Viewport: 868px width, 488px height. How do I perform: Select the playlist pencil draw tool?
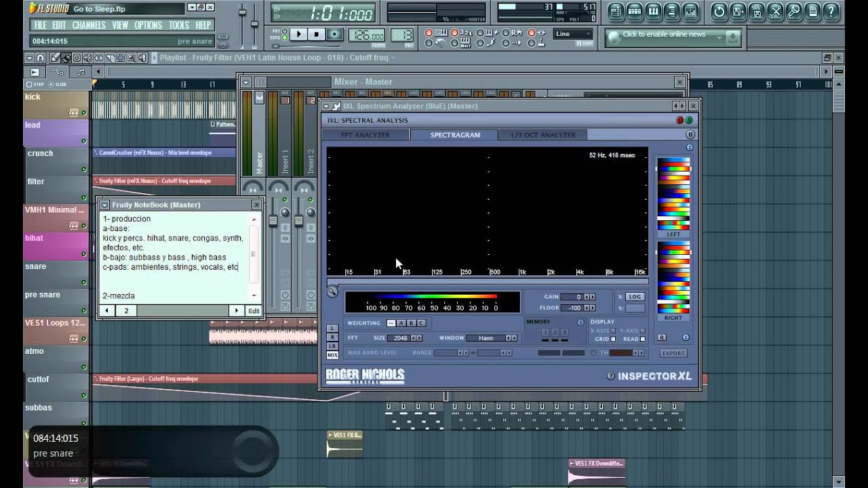(56, 58)
